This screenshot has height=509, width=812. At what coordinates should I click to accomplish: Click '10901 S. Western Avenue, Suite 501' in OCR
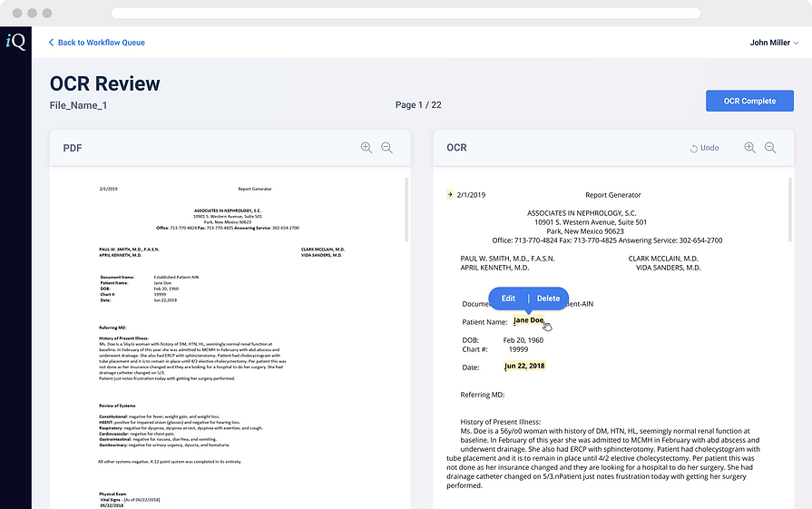click(591, 222)
